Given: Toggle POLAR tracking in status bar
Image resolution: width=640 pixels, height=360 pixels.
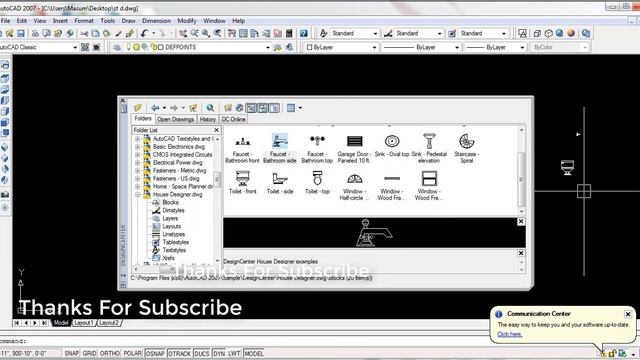Looking at the screenshot, I should (x=133, y=353).
